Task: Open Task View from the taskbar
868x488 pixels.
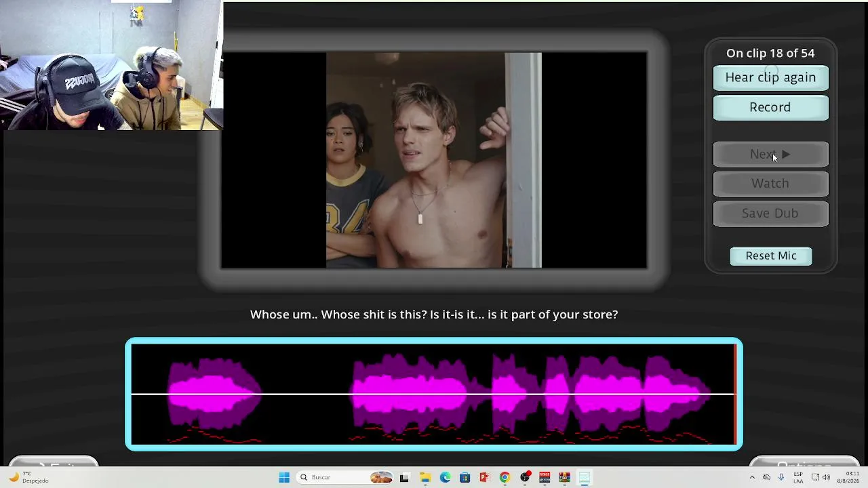Action: point(404,478)
